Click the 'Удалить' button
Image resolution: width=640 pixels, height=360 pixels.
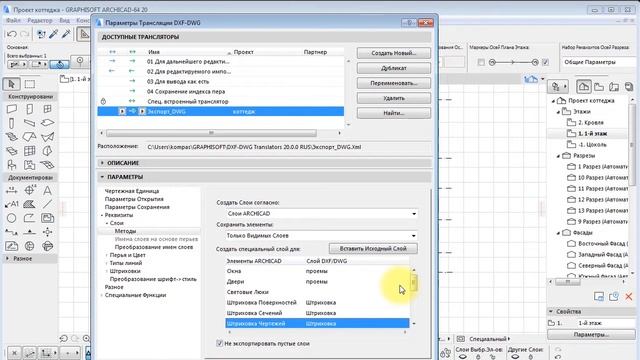(x=393, y=98)
